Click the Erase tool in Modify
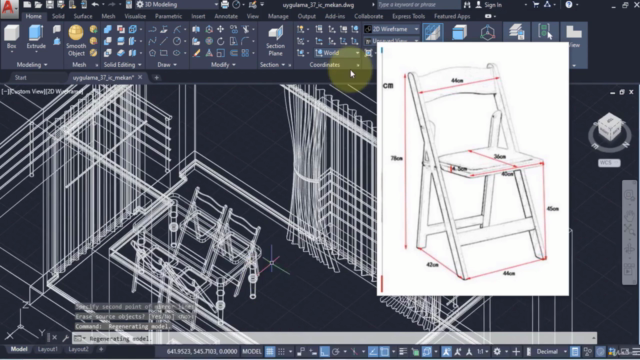Image resolution: width=640 pixels, height=360 pixels. tap(196, 53)
